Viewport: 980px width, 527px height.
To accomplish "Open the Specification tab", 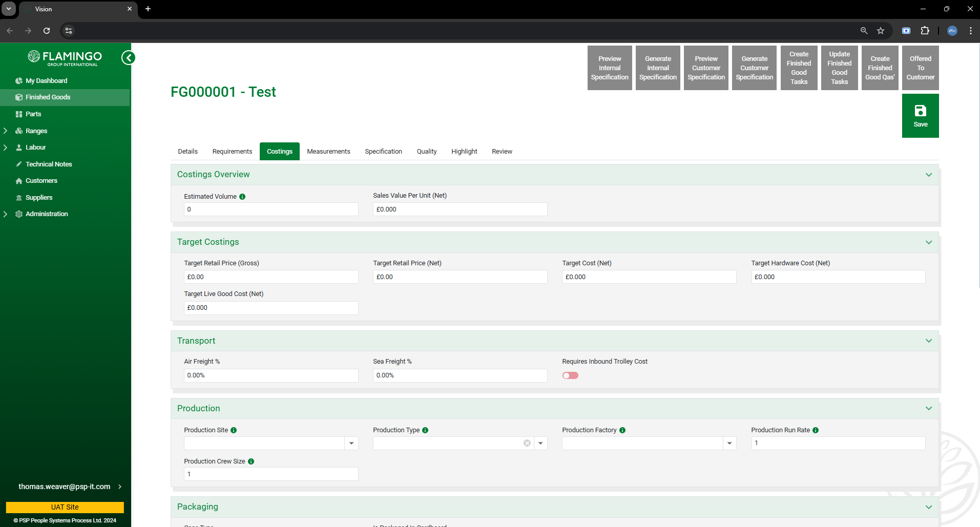I will pos(383,152).
